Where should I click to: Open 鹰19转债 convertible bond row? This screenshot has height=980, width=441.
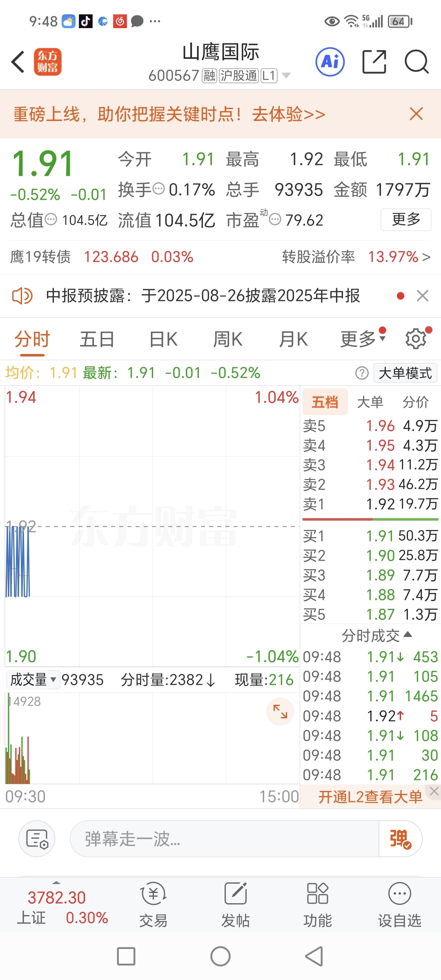point(102,257)
